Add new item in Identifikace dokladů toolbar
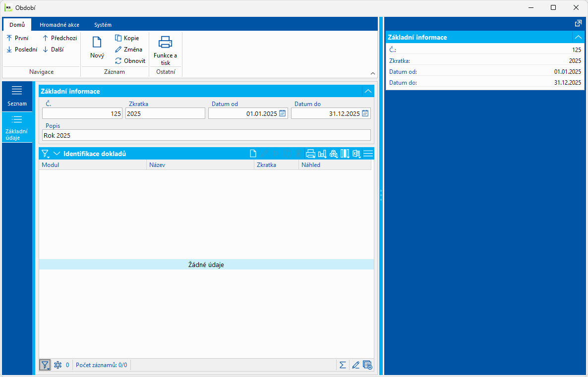The height and width of the screenshot is (377, 588). pos(253,153)
